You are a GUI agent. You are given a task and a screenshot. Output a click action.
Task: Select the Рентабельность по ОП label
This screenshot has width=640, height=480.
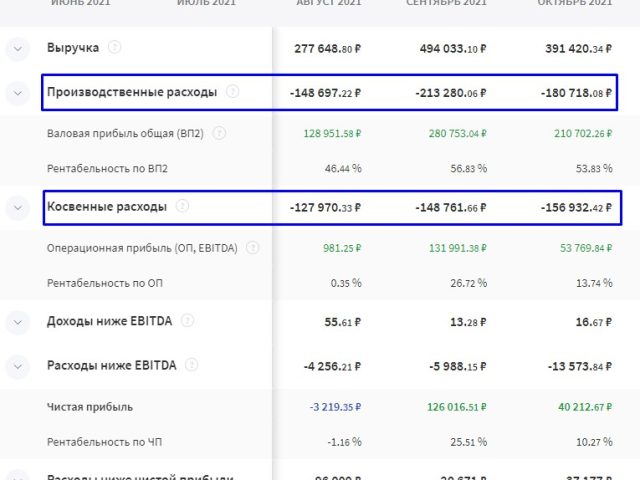(x=105, y=283)
